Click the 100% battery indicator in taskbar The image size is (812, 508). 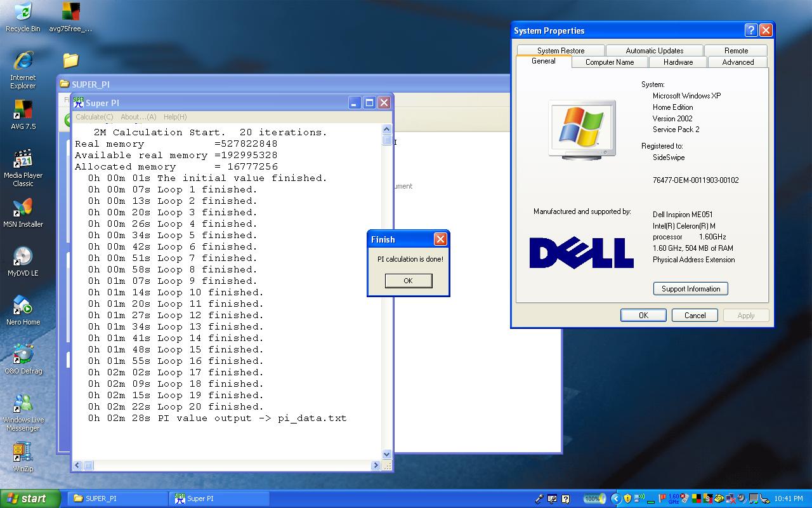click(x=595, y=498)
